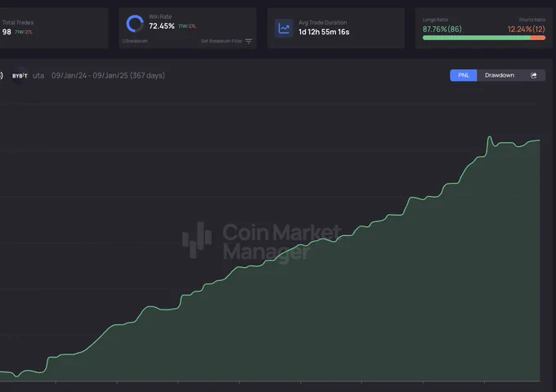Click the Win Rate label
Screen dimensions: 556x392
point(160,16)
